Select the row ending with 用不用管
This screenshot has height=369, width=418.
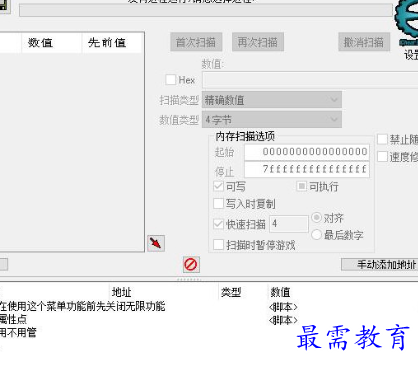coord(18,332)
